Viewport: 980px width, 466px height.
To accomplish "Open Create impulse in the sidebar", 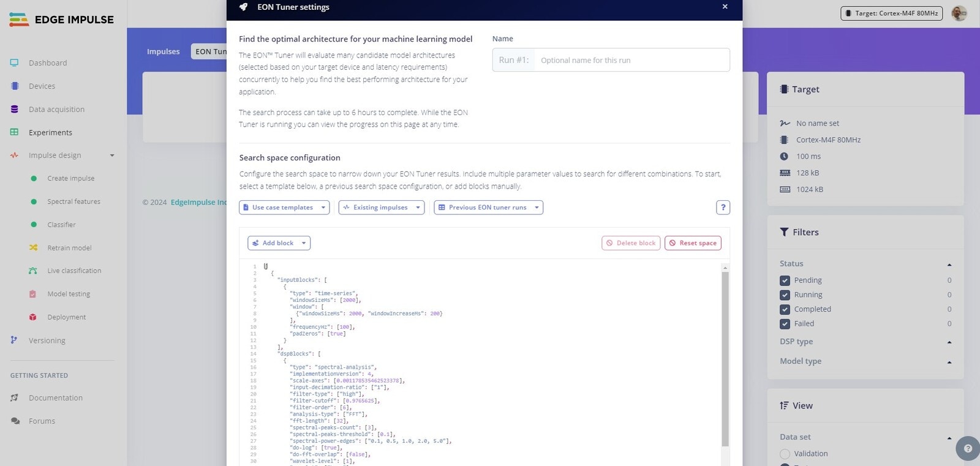I will pyautogui.click(x=71, y=178).
